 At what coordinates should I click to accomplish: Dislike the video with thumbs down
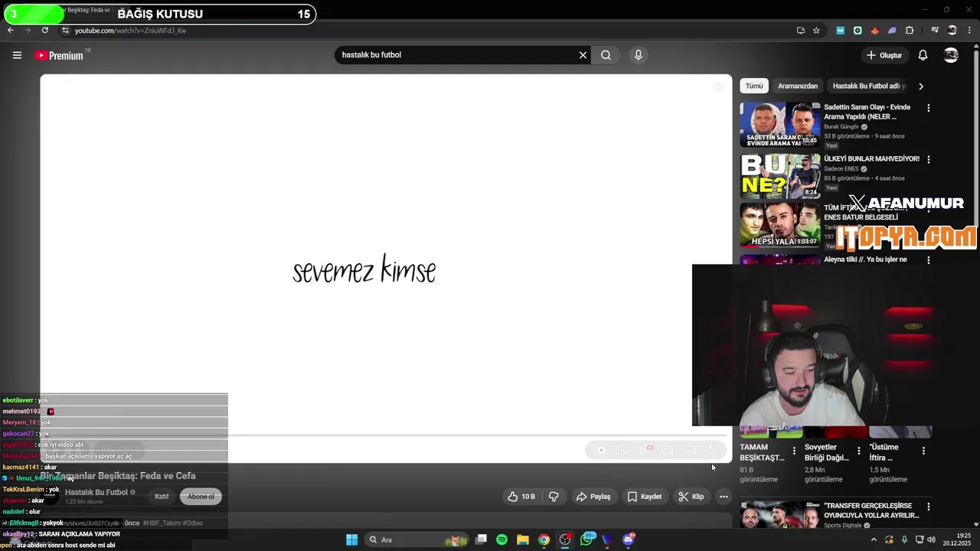pos(554,497)
